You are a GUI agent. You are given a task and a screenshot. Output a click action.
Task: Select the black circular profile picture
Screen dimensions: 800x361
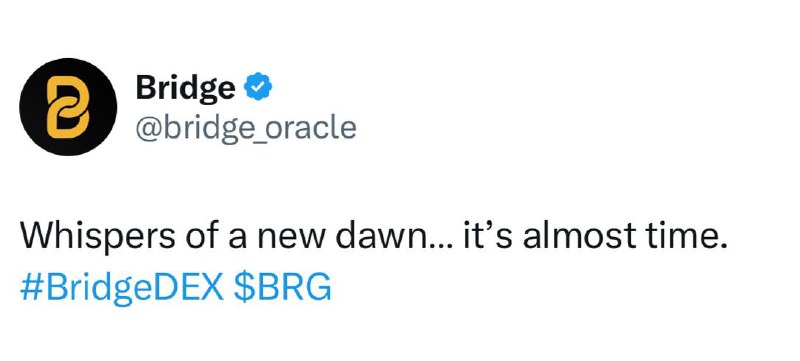pos(68,107)
